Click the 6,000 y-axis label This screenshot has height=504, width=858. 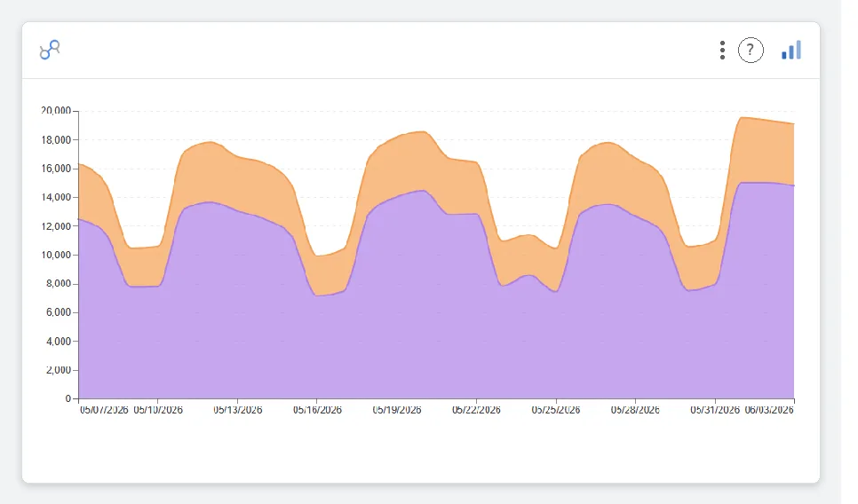coord(59,312)
